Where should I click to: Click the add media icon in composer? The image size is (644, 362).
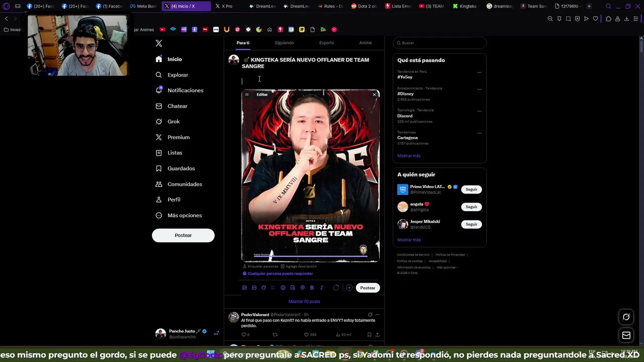(245, 288)
